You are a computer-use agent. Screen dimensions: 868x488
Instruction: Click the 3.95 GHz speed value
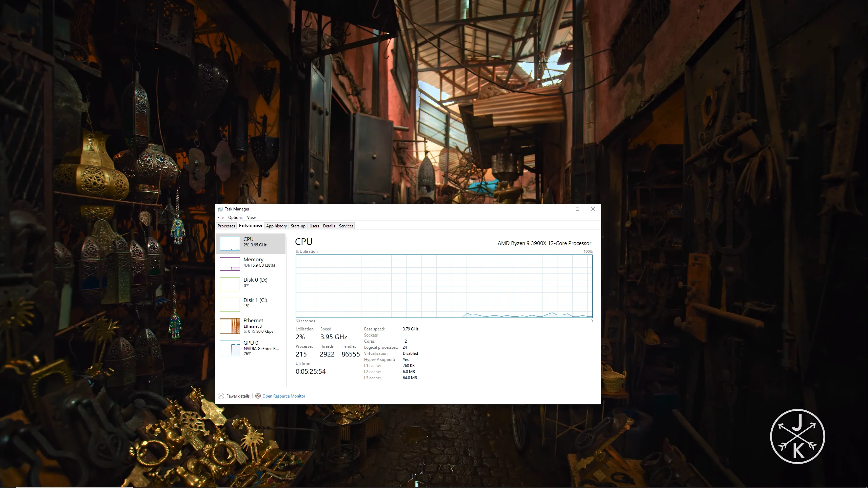[x=334, y=337]
